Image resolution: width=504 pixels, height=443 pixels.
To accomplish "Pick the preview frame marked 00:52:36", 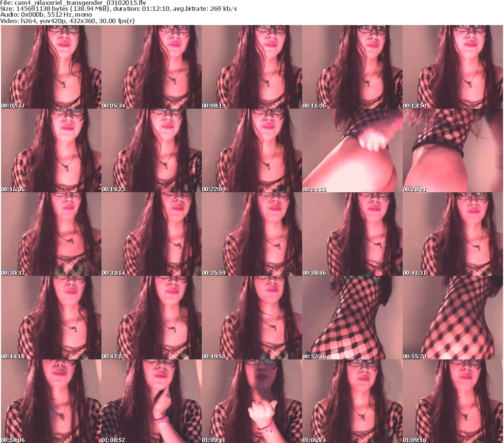I will click(x=352, y=318).
